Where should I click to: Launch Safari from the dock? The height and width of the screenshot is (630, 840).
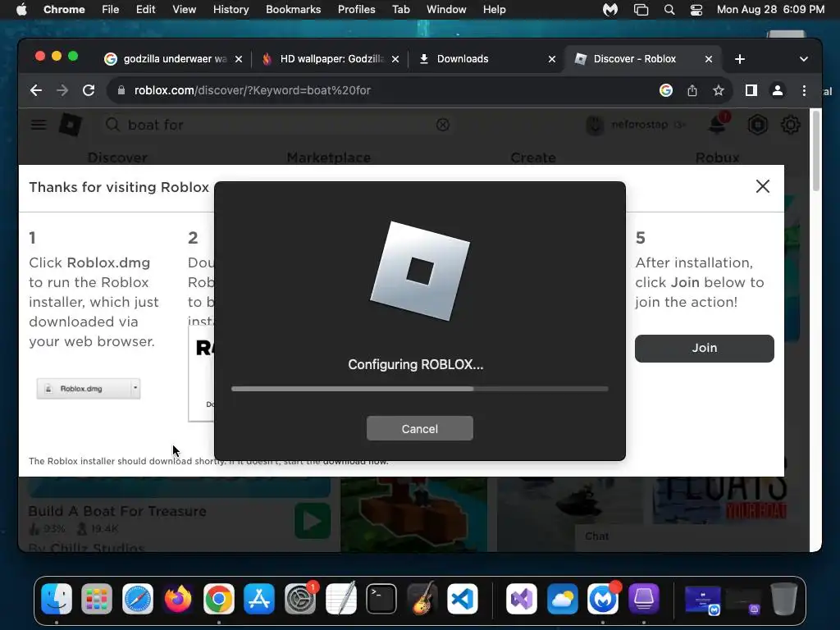coord(138,599)
